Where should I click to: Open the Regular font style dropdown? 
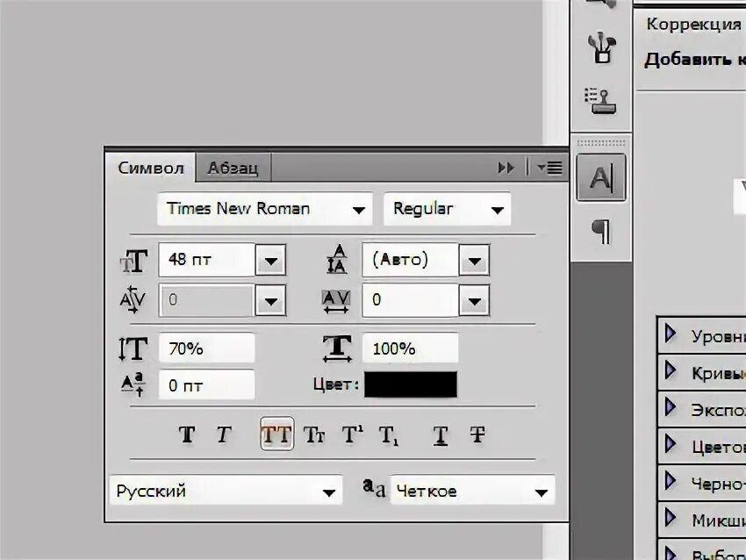click(498, 210)
